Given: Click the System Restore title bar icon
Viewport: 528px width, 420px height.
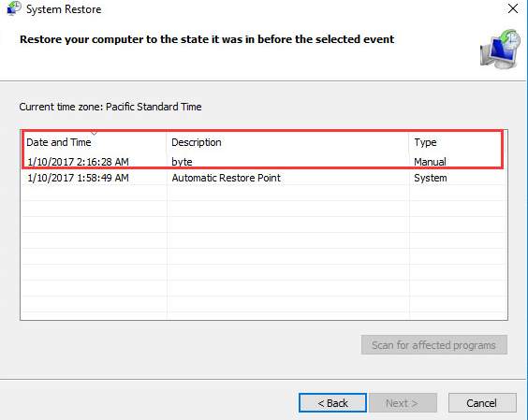Looking at the screenshot, I should tap(14, 8).
